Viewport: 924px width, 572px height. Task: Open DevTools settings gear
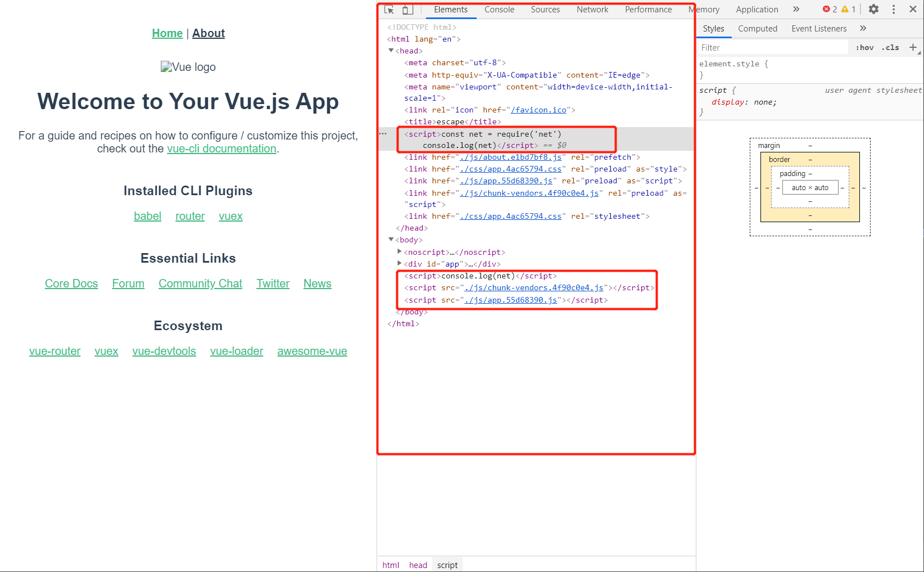tap(873, 9)
